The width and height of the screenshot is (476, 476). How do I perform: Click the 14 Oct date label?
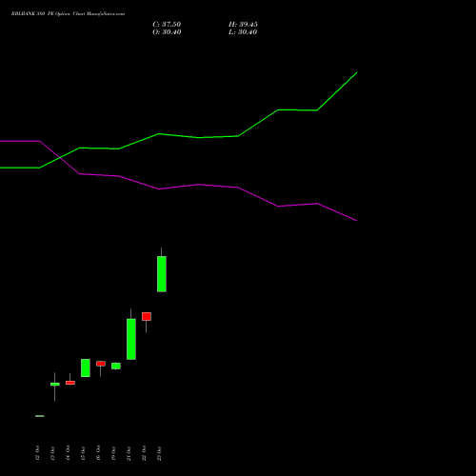(x=68, y=453)
